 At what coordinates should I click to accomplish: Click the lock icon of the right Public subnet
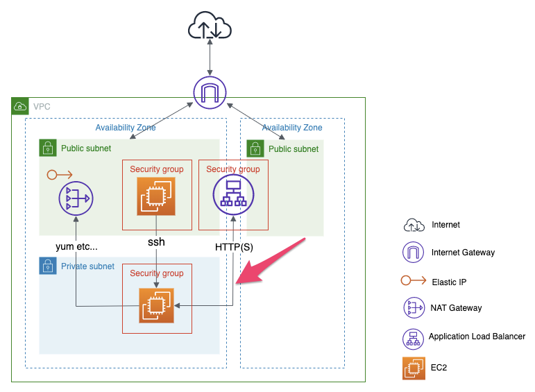coord(255,148)
